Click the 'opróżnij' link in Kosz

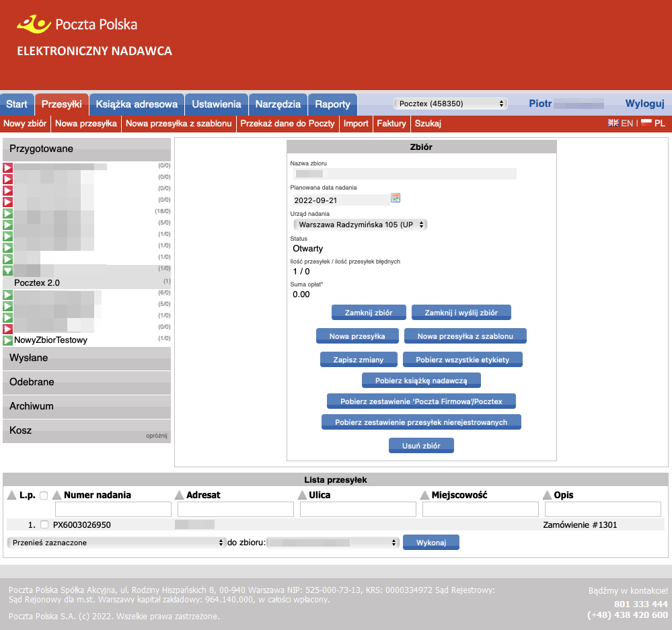point(157,436)
